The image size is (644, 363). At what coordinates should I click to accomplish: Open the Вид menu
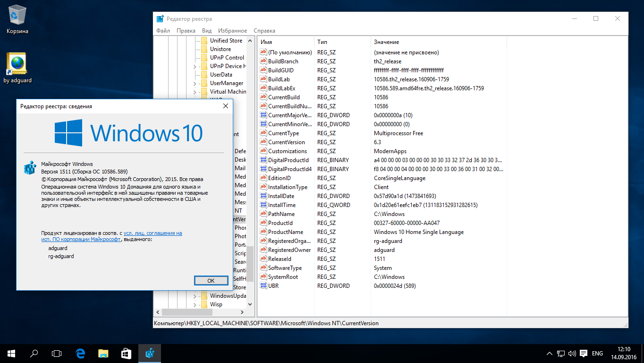(x=207, y=31)
